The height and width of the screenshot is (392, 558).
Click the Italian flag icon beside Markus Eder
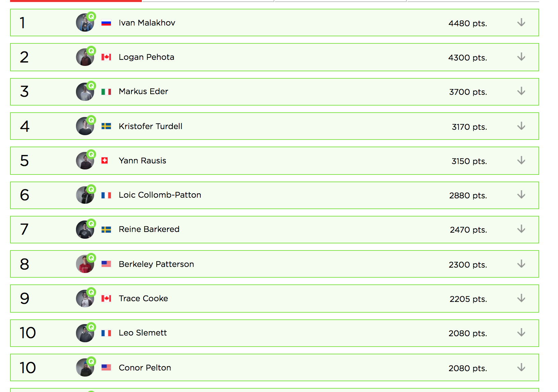click(106, 92)
